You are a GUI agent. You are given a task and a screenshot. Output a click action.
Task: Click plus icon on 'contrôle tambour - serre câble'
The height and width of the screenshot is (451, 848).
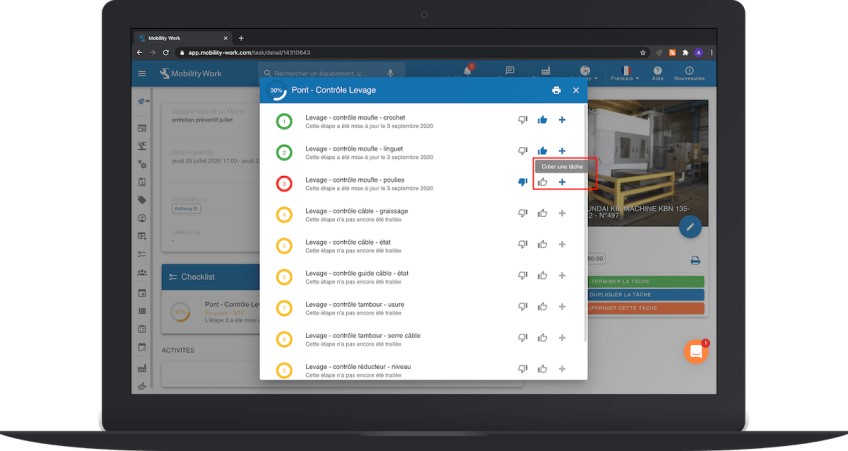pos(562,338)
